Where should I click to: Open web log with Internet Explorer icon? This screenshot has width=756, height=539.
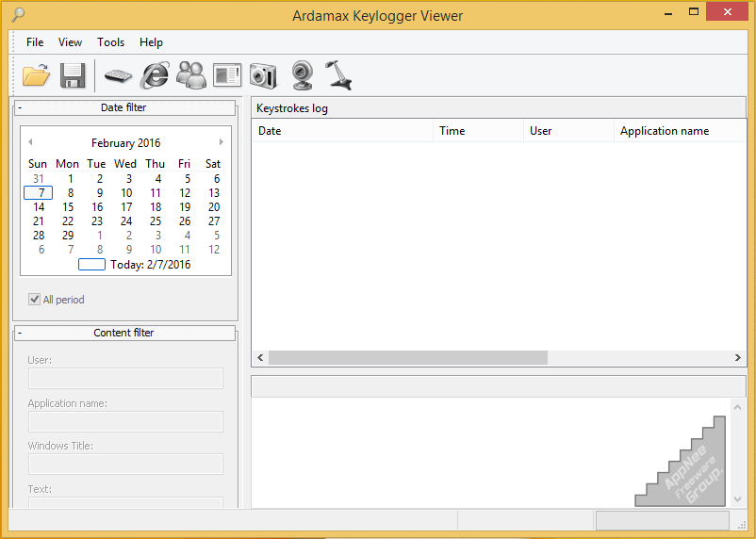point(155,75)
